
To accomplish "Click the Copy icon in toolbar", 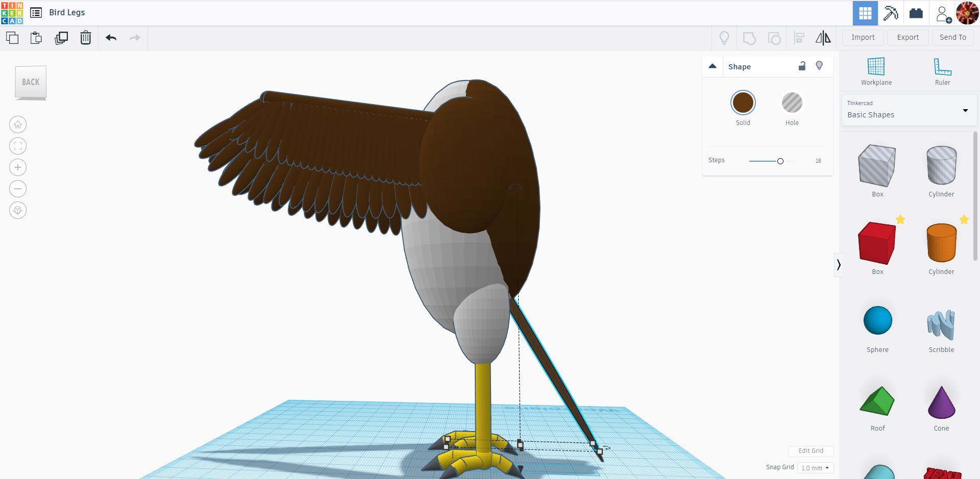I will coord(12,38).
